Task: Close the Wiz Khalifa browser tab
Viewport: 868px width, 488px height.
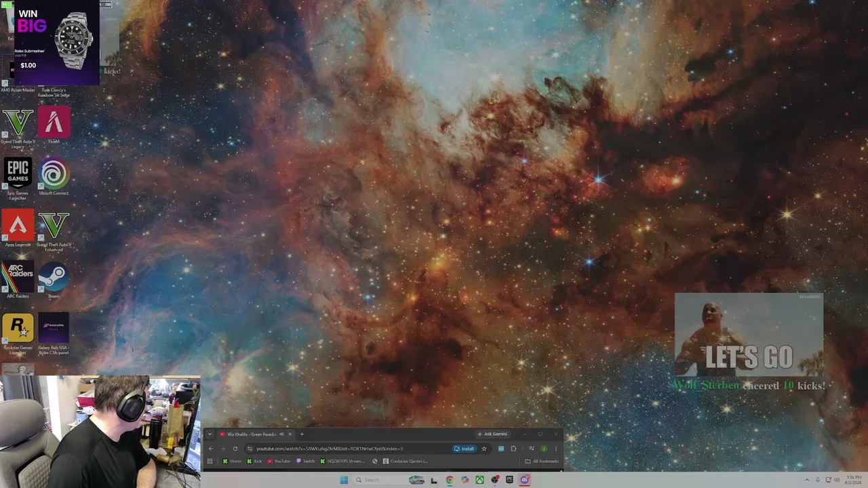Action: pos(290,434)
